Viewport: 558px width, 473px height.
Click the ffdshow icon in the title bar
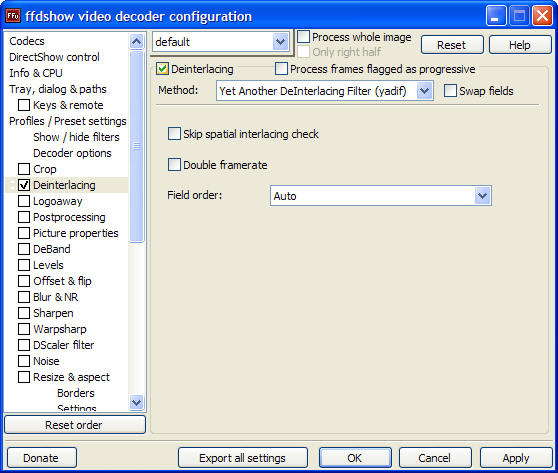tap(13, 16)
